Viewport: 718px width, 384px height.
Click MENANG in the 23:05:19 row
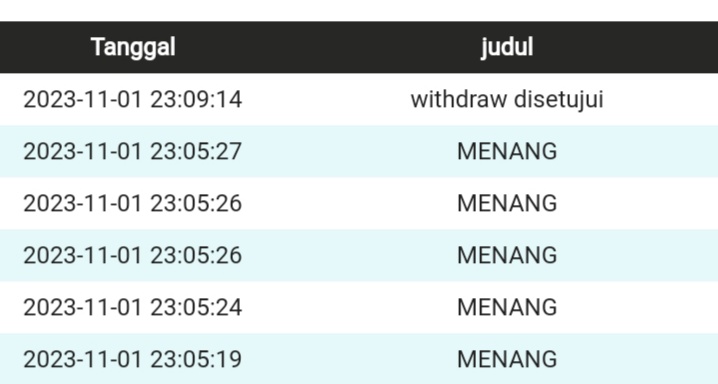507,359
